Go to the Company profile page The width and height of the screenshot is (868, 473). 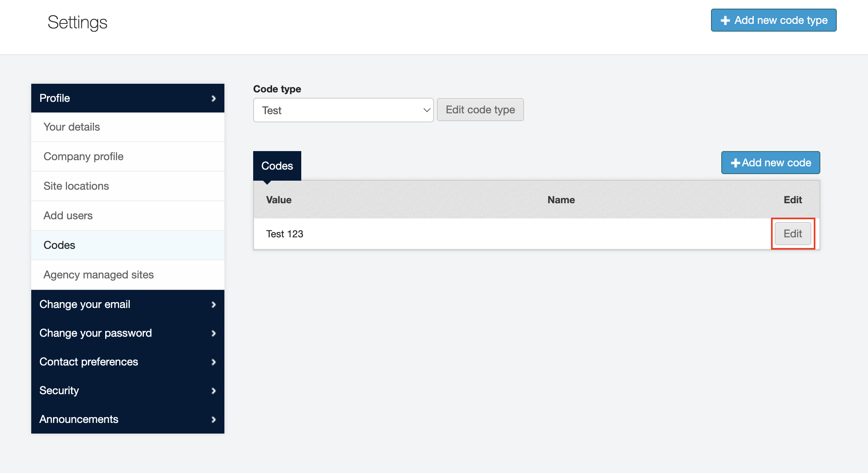83,156
